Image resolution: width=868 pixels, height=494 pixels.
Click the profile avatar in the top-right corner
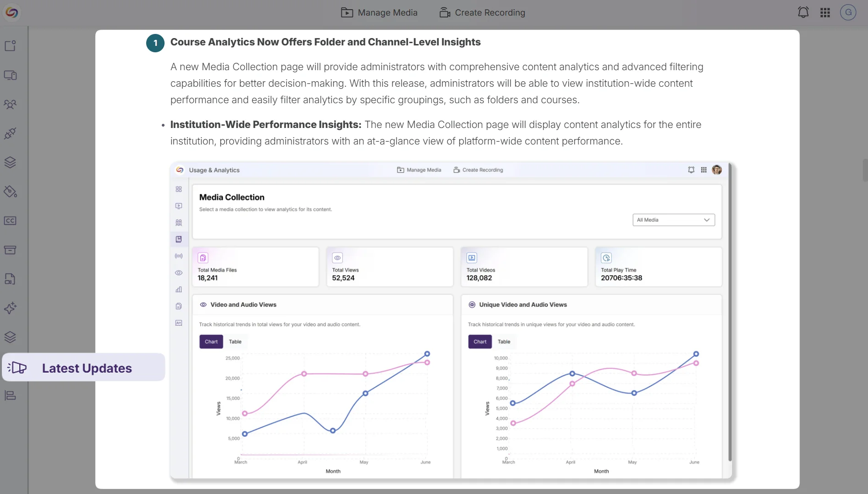[x=848, y=12]
